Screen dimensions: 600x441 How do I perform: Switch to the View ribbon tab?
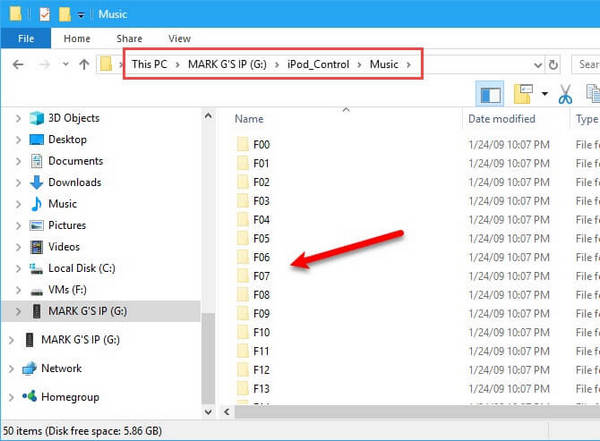(179, 39)
